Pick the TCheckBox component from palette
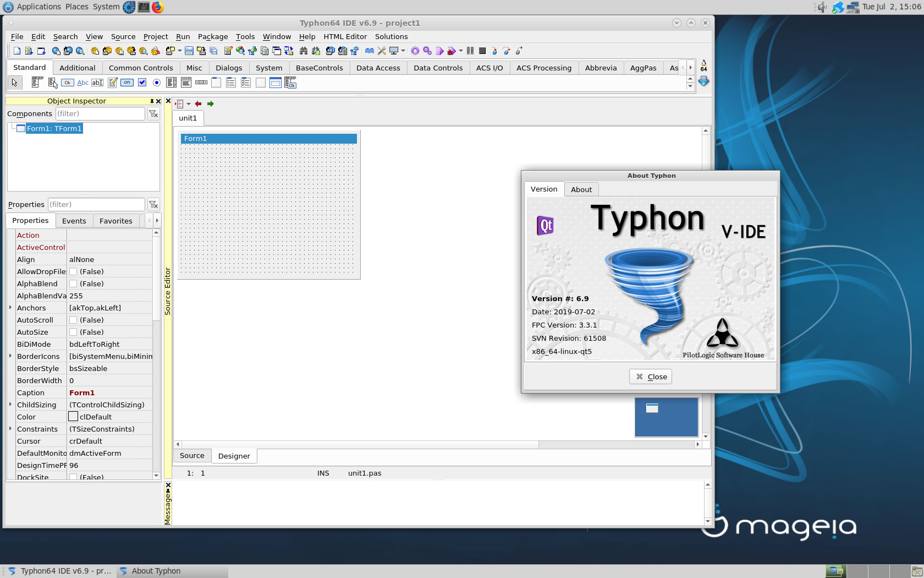 142,83
